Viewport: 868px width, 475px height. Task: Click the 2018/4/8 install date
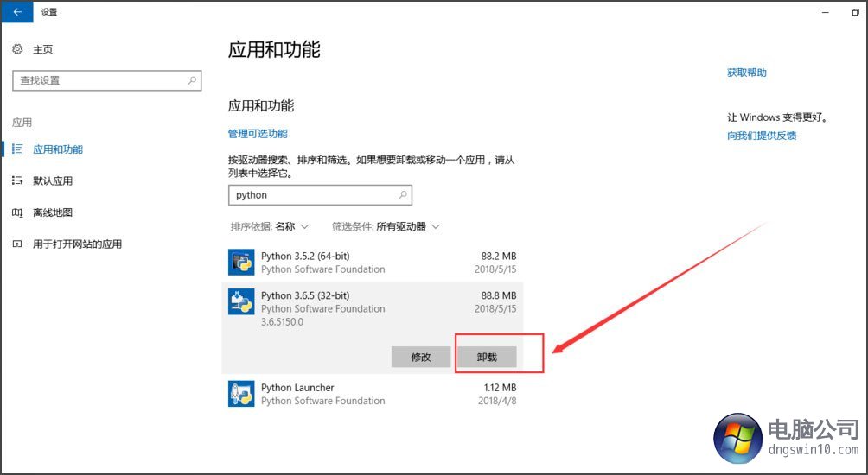tap(497, 401)
